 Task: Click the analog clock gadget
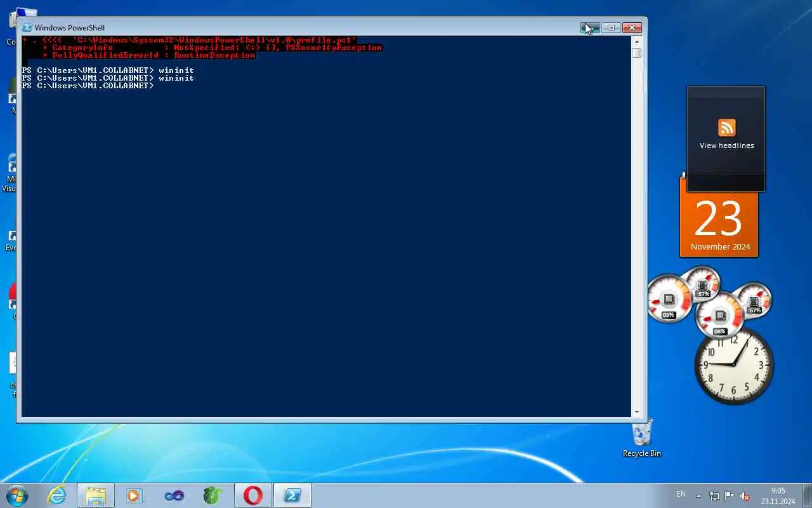(x=734, y=365)
